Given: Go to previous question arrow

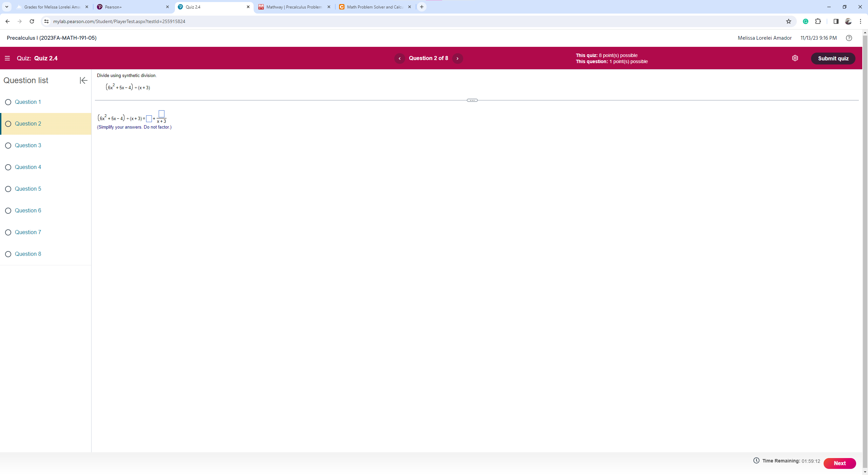Looking at the screenshot, I should (x=399, y=58).
